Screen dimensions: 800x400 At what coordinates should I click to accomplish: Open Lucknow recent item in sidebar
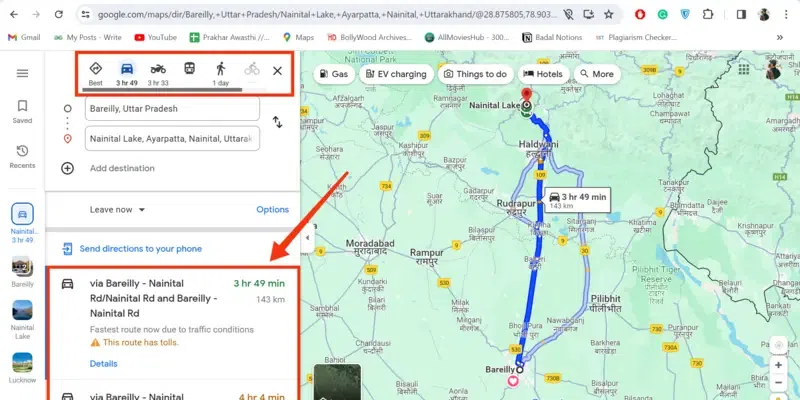22,368
